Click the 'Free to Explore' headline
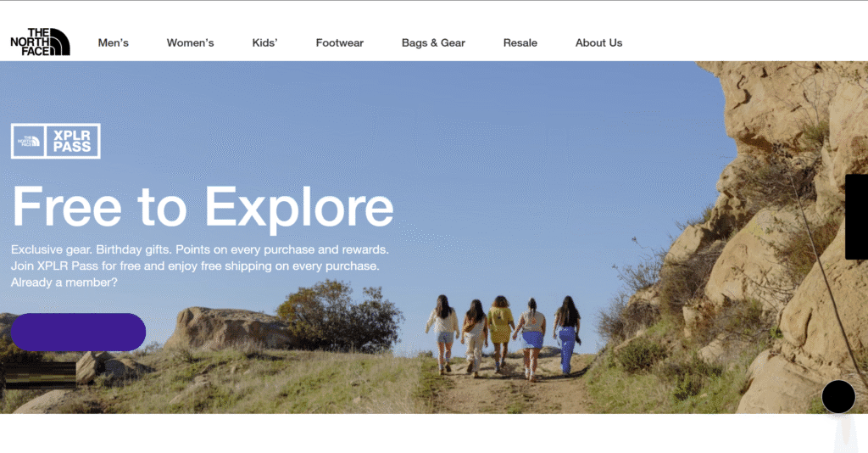 click(x=203, y=206)
